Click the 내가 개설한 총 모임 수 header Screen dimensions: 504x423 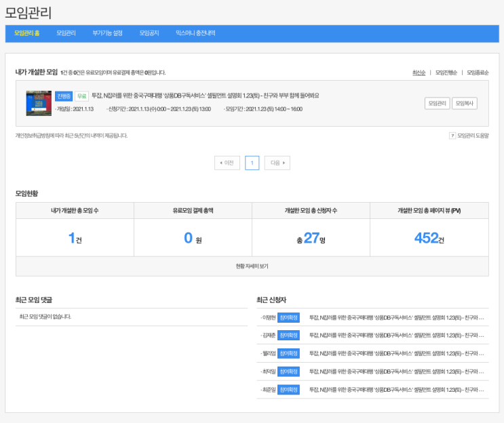point(75,211)
